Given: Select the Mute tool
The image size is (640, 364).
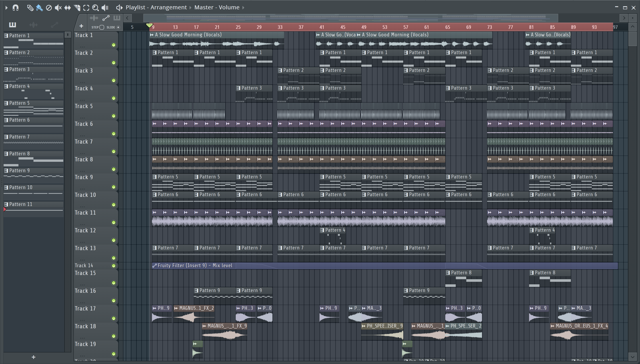Looking at the screenshot, I should (58, 8).
